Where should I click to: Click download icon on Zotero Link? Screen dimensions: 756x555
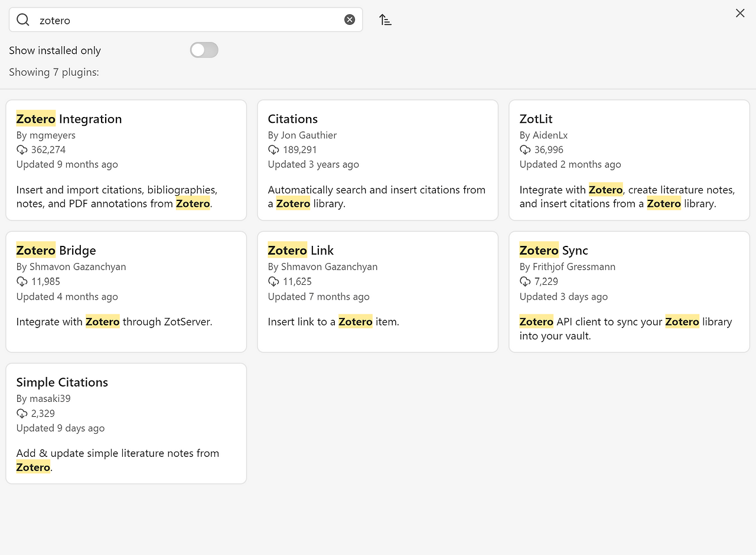tap(273, 282)
